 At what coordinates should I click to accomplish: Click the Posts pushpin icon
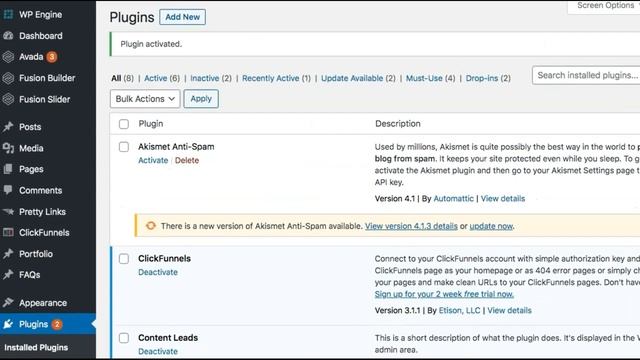tap(8, 127)
